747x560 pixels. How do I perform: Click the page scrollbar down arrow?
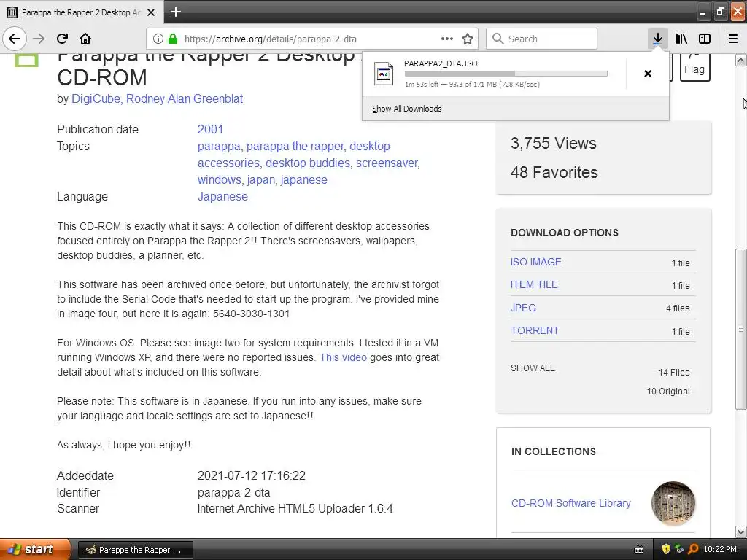click(x=741, y=532)
